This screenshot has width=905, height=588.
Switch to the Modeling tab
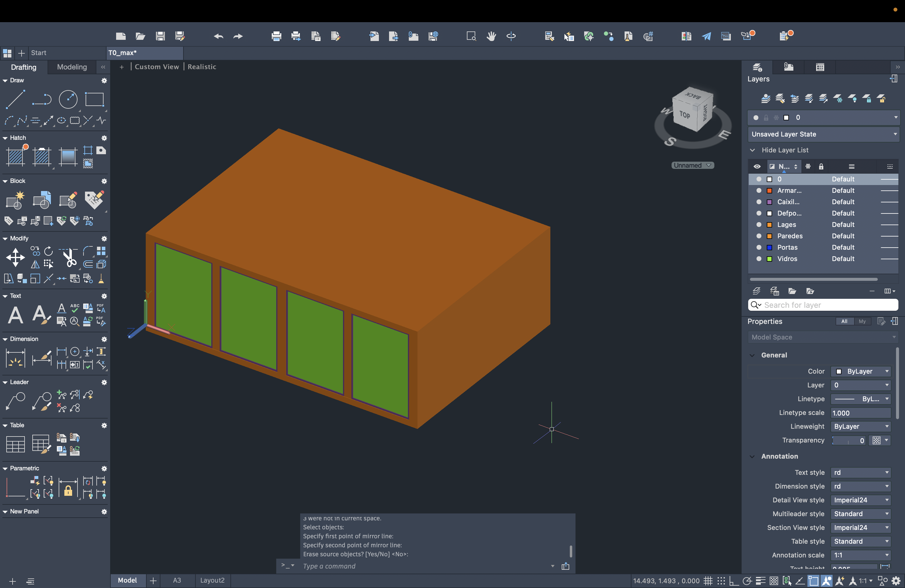tap(72, 67)
